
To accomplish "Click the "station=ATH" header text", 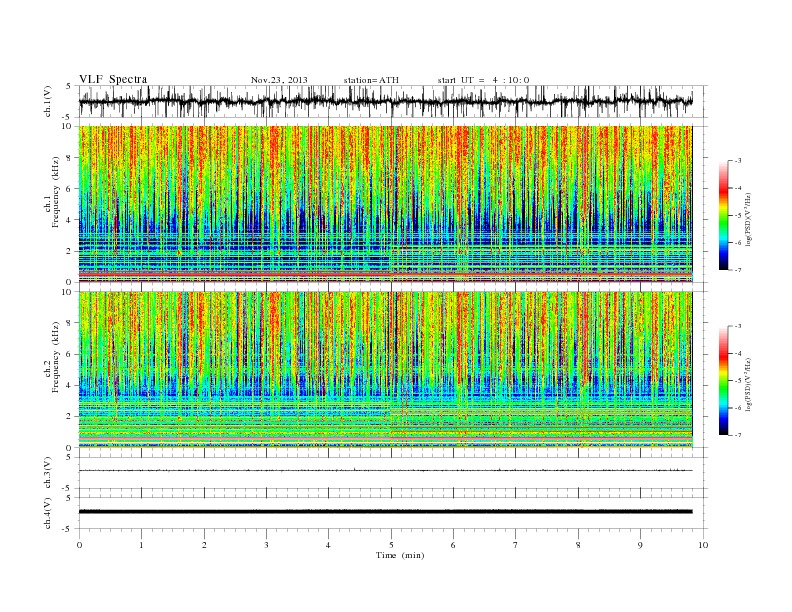I will click(371, 80).
